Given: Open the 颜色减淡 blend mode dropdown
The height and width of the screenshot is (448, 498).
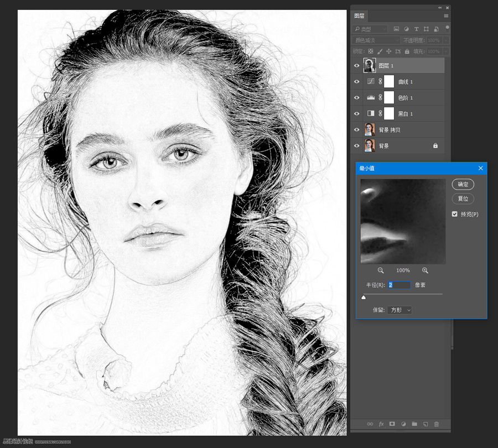Looking at the screenshot, I should pos(376,40).
